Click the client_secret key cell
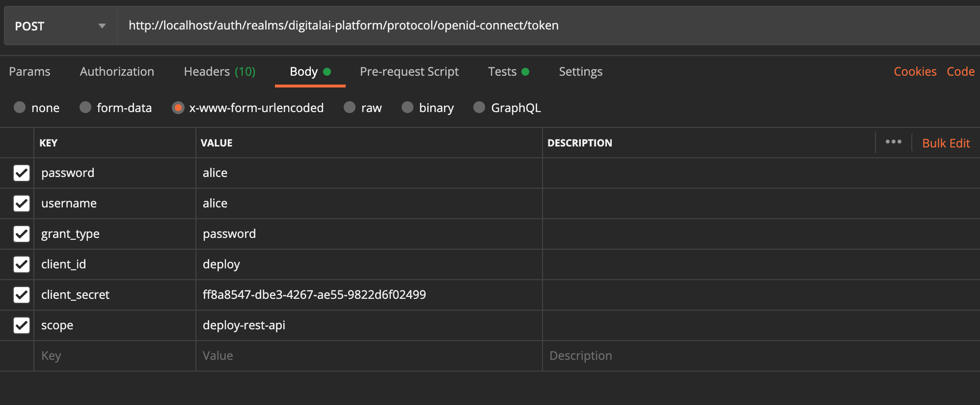This screenshot has width=980, height=405. coord(115,295)
